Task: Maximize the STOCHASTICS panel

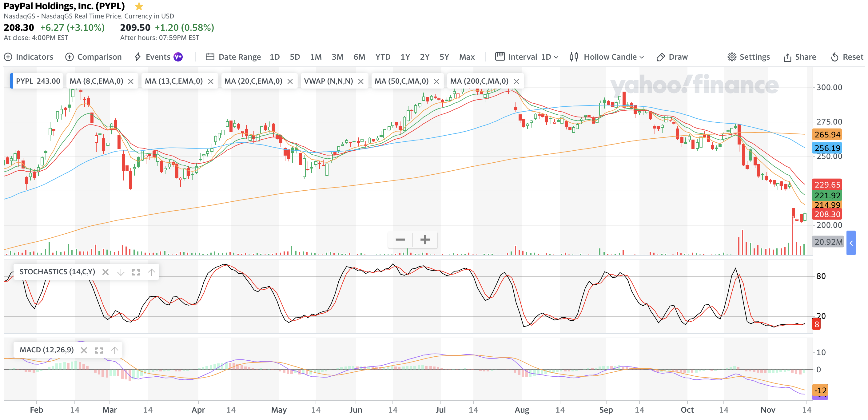Action: tap(136, 272)
